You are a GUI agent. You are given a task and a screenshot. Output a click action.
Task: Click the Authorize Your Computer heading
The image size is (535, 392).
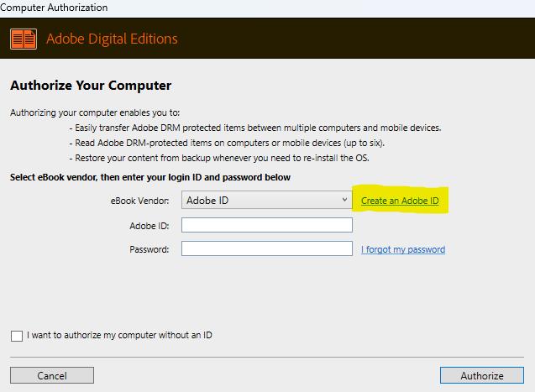[x=91, y=86]
